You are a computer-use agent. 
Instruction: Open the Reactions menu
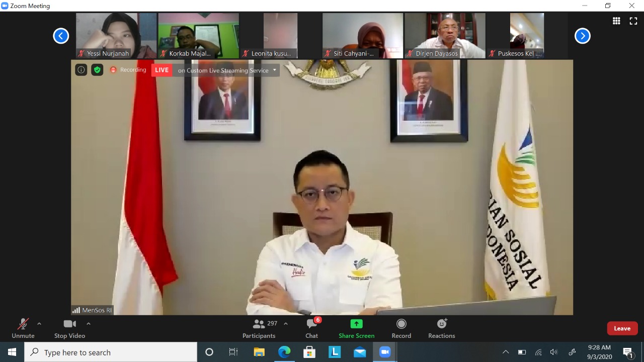[x=441, y=327]
